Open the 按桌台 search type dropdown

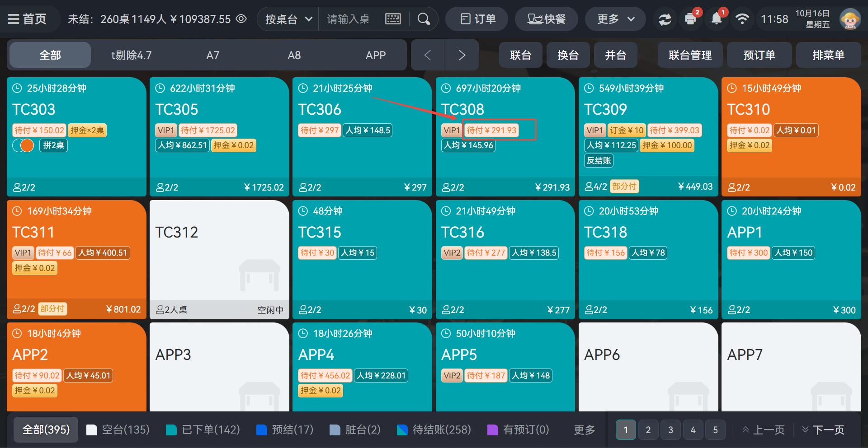click(288, 19)
